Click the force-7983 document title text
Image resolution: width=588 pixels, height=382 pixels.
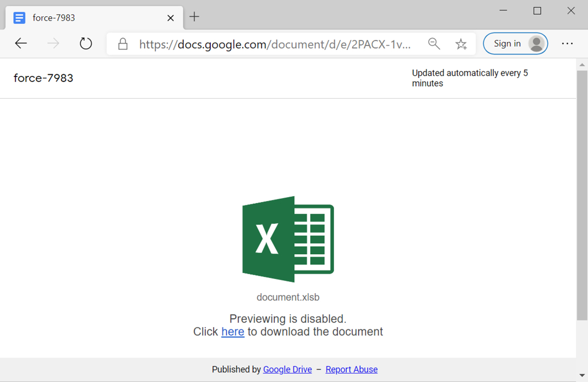pos(43,78)
